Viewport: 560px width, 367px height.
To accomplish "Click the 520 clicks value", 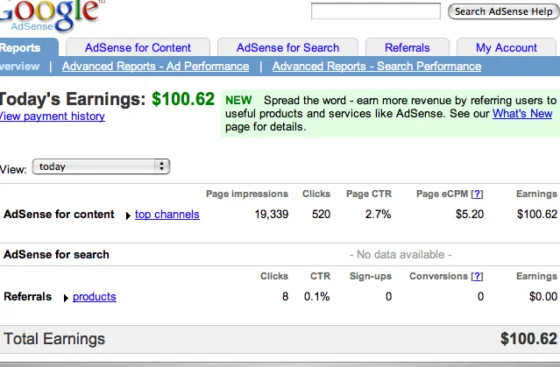I will coord(321,214).
